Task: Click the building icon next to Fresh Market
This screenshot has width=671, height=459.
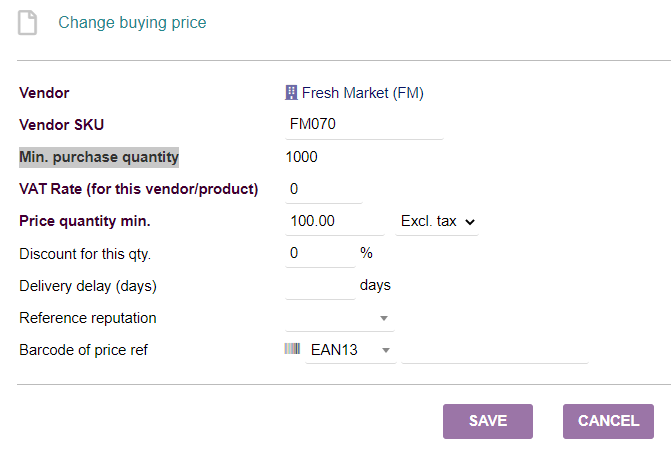Action: click(291, 92)
